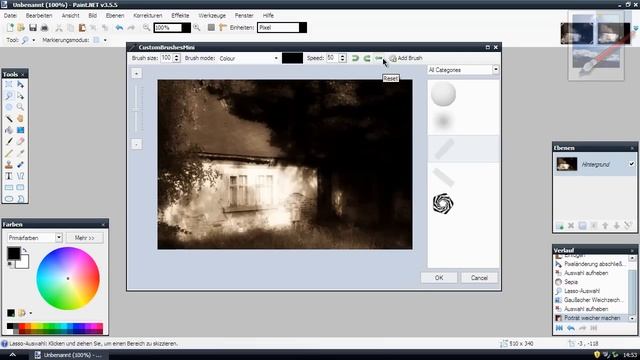Image resolution: width=640 pixels, height=360 pixels.
Task: Click the main toolbar Undo arrow
Action: coord(119,28)
